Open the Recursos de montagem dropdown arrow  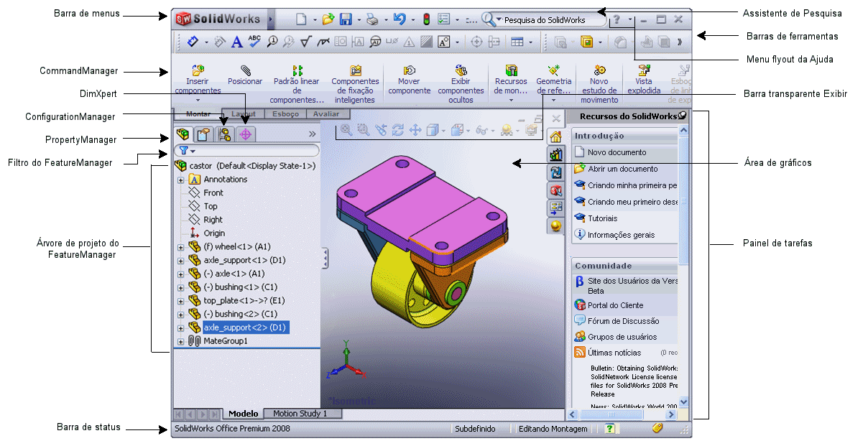(x=511, y=101)
